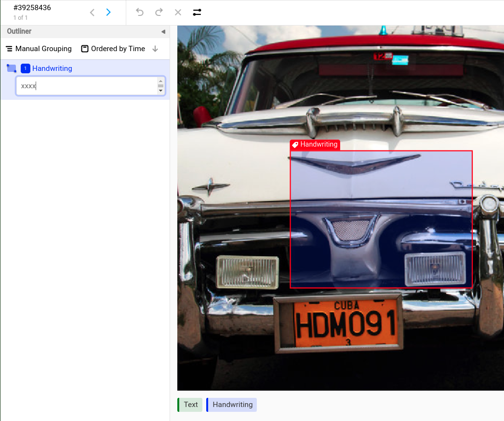
Task: Click the task ID #39258436
Action: pos(32,8)
